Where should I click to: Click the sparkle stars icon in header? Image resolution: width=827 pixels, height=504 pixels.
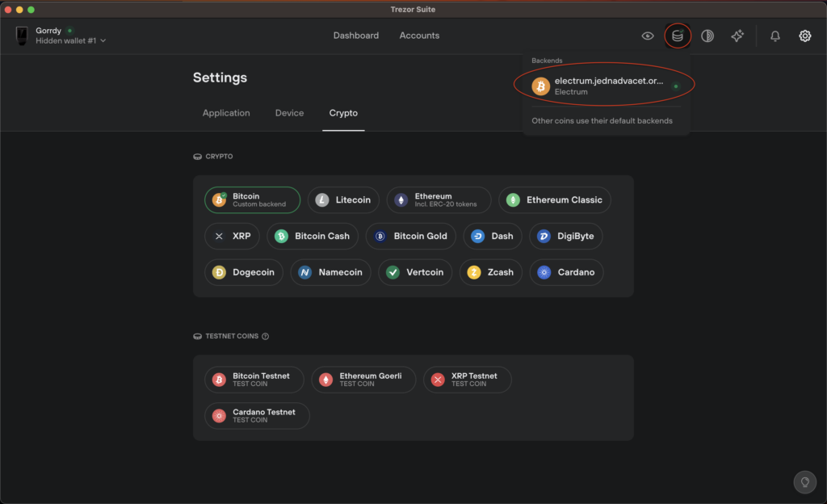(x=737, y=36)
